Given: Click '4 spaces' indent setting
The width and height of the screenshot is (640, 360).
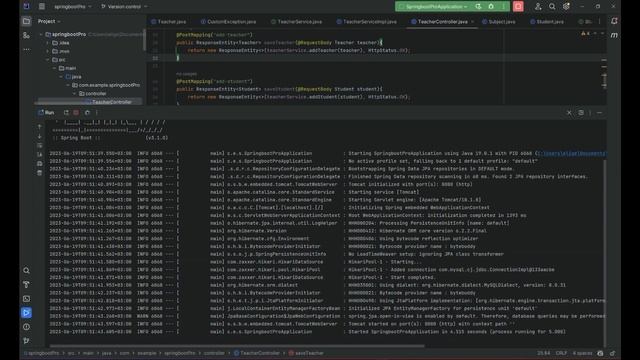Looking at the screenshot, I should tap(582, 353).
